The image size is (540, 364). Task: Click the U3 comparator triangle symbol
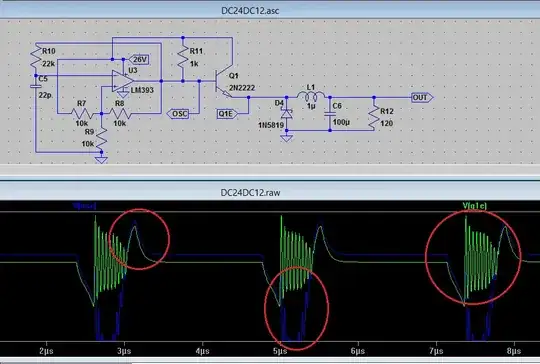[123, 81]
